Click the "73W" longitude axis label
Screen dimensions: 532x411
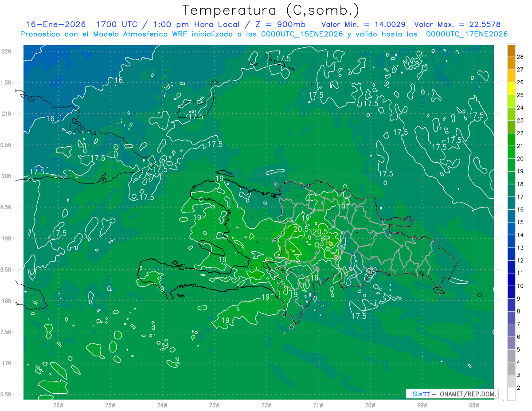point(214,405)
